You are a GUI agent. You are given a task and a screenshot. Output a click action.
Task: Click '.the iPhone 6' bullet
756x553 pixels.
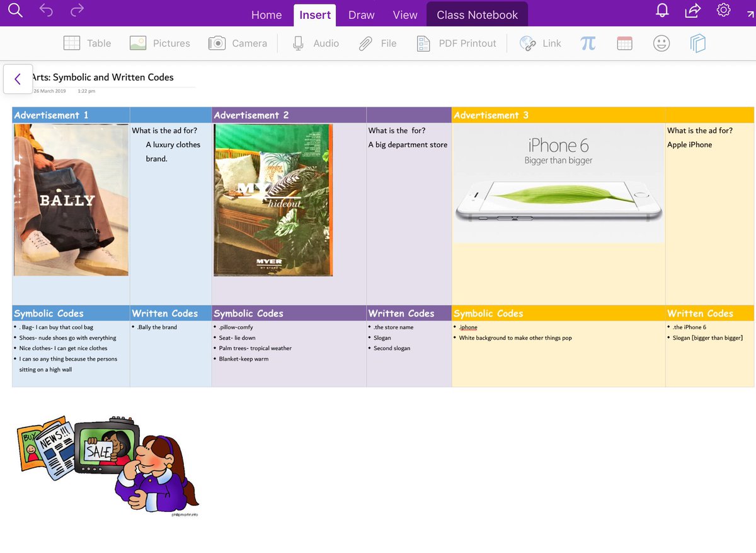(x=689, y=327)
